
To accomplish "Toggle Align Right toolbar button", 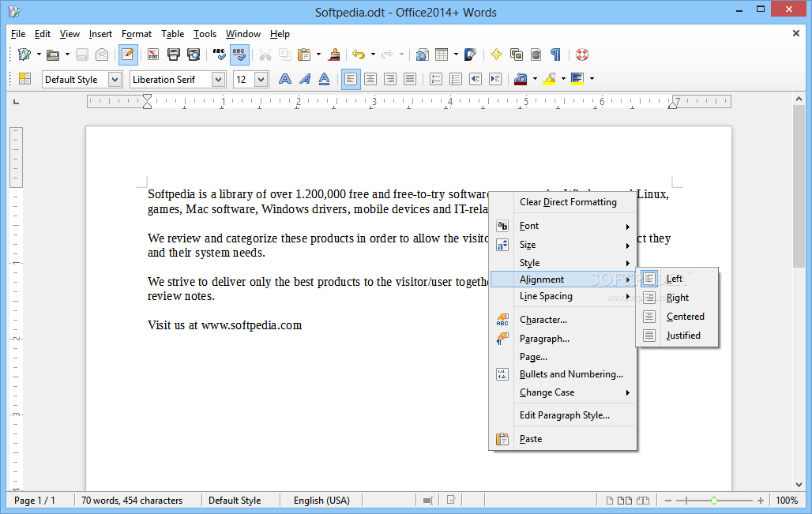I will point(390,79).
